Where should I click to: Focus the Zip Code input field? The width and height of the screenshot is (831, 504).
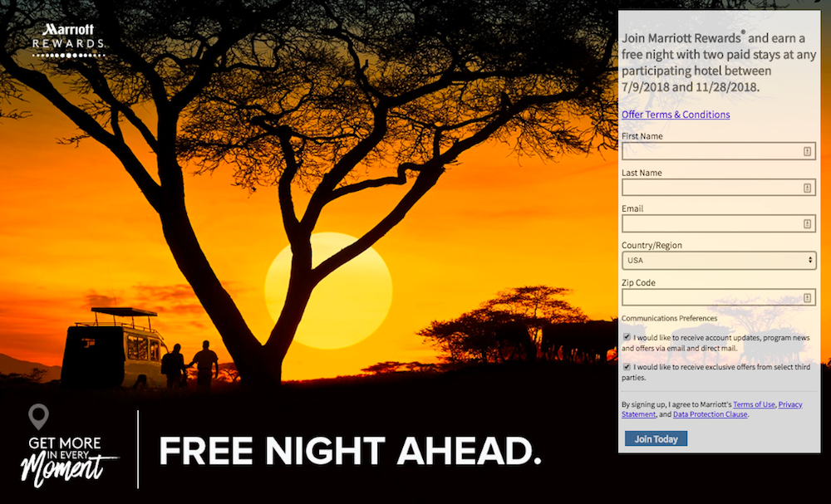[x=719, y=297]
